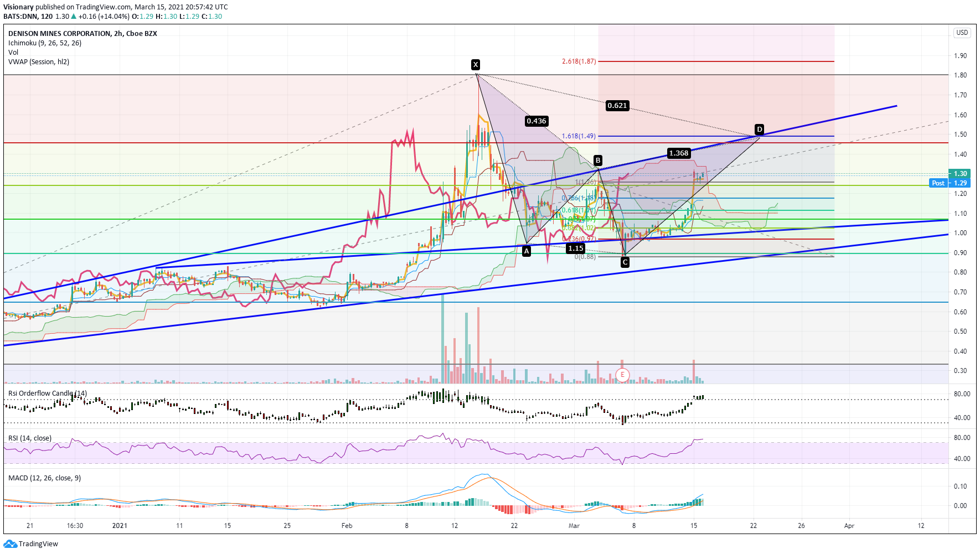The height and width of the screenshot is (554, 980).
Task: Click the TradingView logo icon
Action: click(11, 544)
